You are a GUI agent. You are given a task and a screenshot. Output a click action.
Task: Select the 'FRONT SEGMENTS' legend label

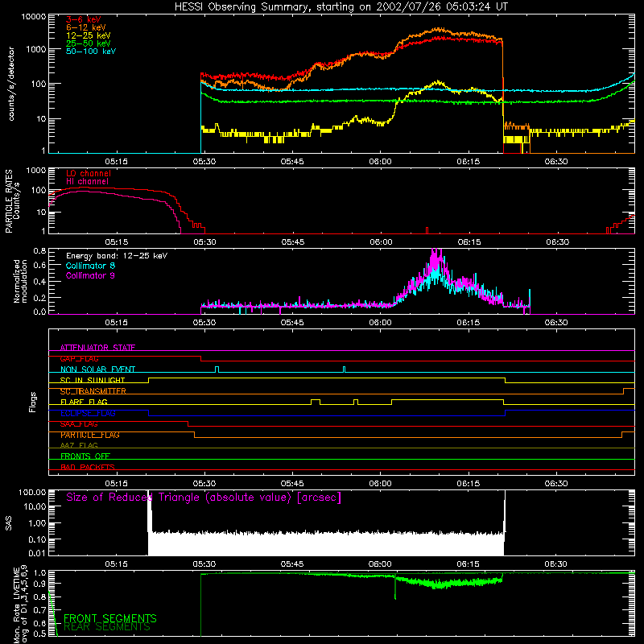110,618
